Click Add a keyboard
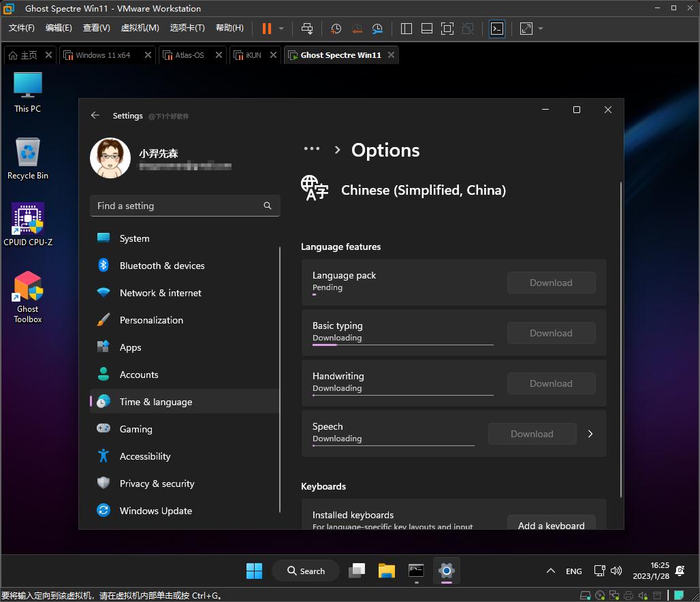This screenshot has height=602, width=700. pos(551,524)
